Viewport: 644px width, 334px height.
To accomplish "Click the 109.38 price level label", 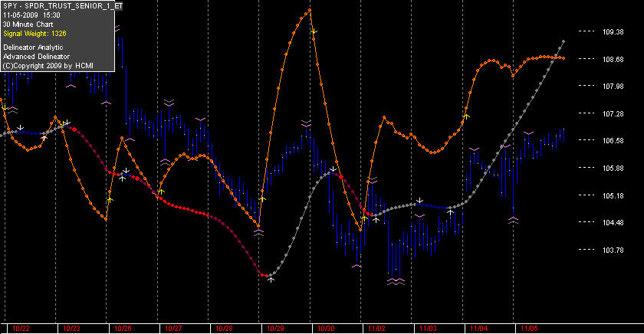I will 613,32.
